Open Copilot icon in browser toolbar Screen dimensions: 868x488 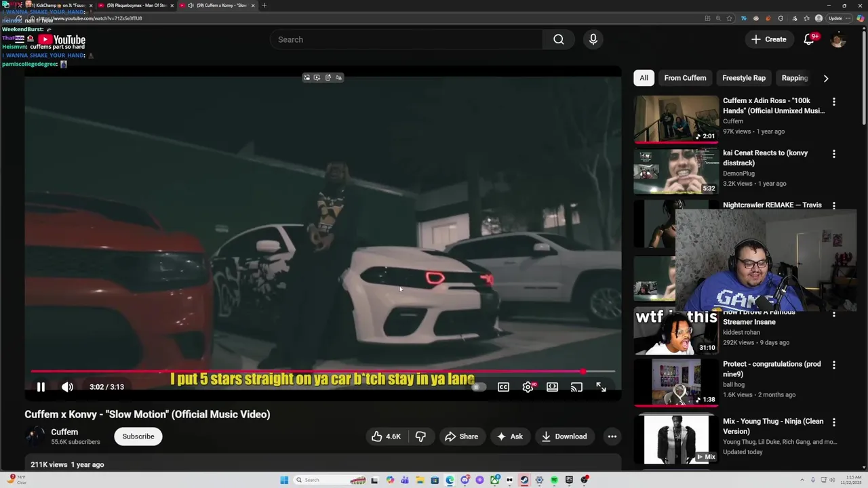coord(861,18)
